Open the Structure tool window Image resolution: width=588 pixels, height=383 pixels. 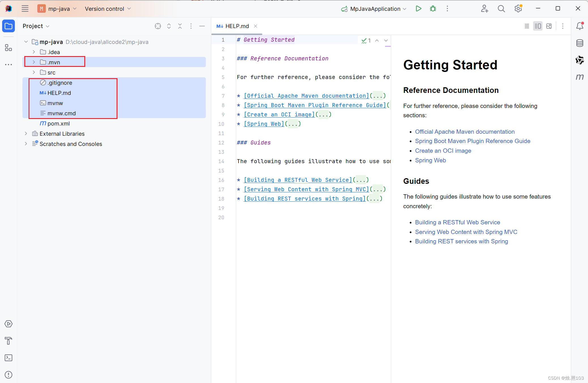8,48
